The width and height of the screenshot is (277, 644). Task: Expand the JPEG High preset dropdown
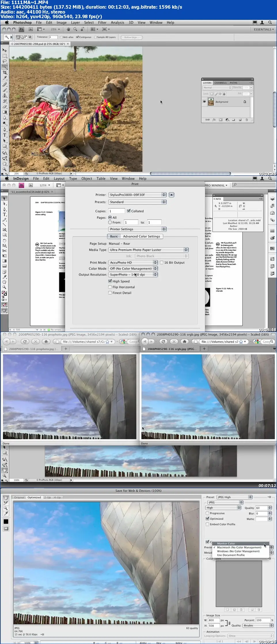(x=234, y=497)
